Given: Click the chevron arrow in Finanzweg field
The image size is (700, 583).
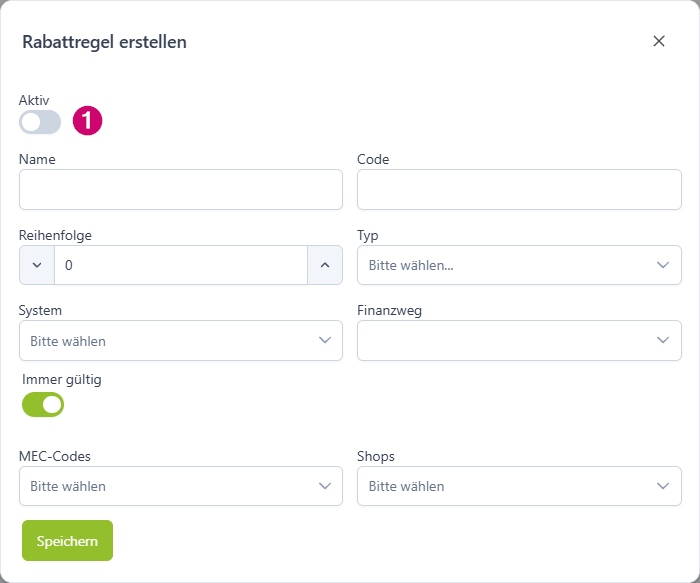Looking at the screenshot, I should coord(663,340).
